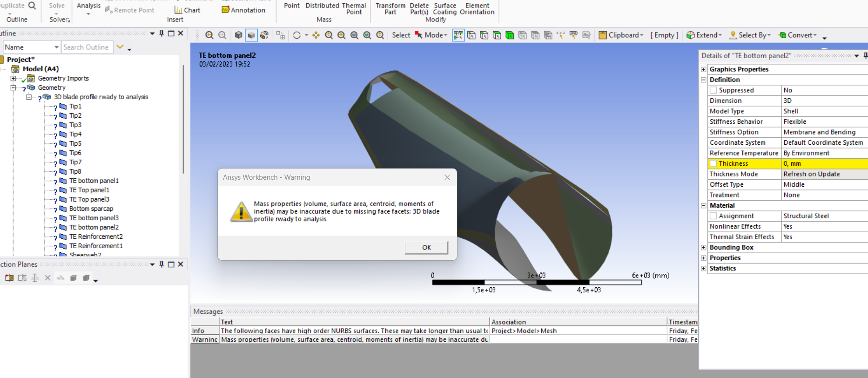Activate the Body selection filter (green cube)
Image resolution: width=868 pixels, height=378 pixels.
(510, 35)
